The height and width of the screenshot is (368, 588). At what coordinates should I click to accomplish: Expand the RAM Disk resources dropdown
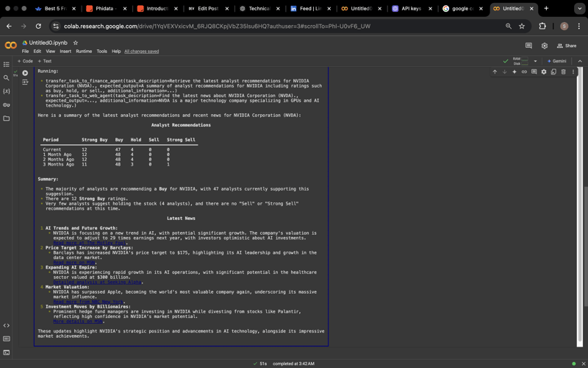(x=535, y=61)
